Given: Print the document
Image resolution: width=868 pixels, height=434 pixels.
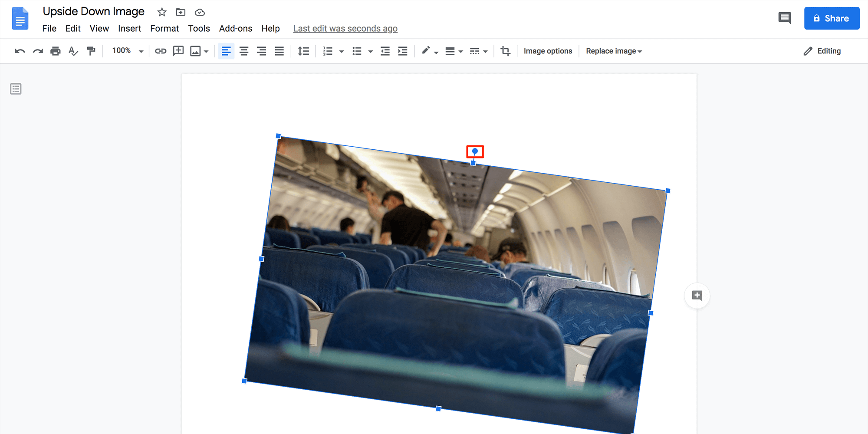Looking at the screenshot, I should coord(55,51).
